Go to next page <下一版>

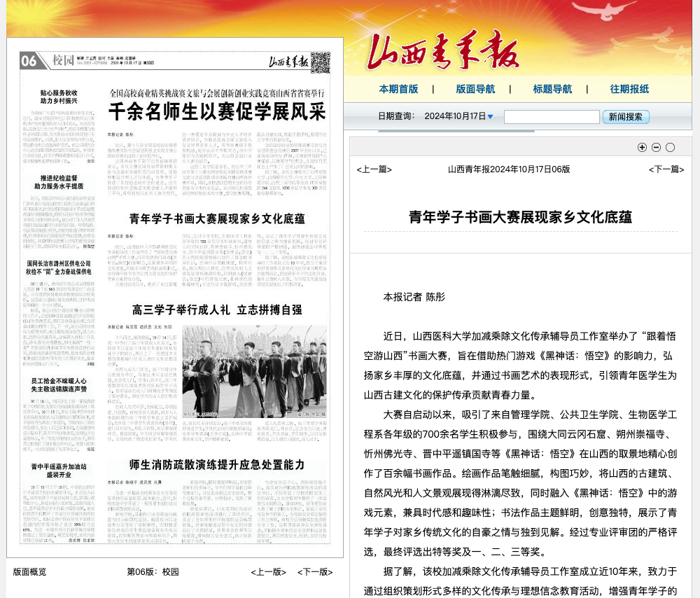(315, 572)
